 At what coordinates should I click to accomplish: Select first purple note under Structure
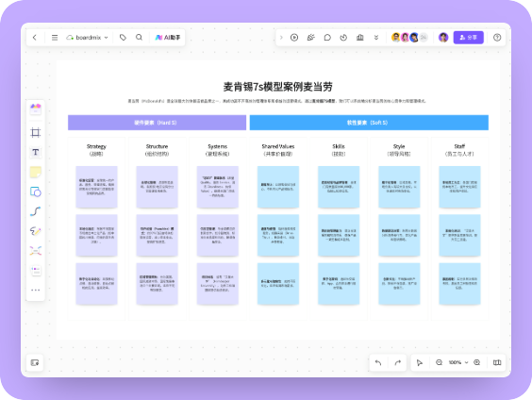click(158, 187)
